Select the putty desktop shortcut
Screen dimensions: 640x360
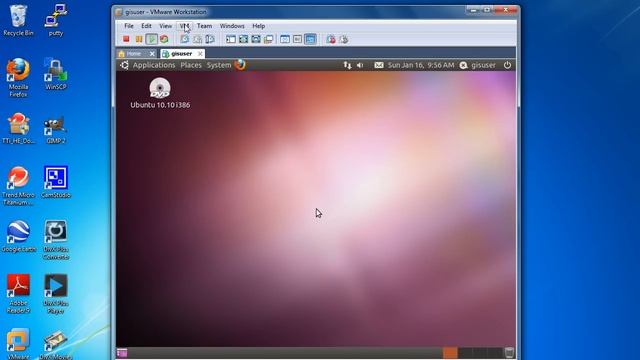point(56,20)
